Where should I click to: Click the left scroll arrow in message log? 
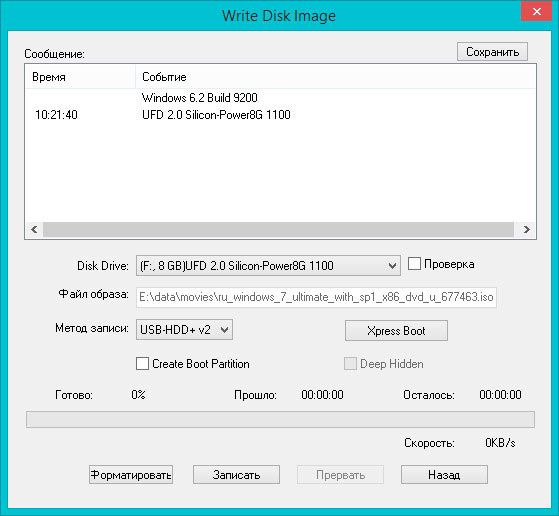coord(34,229)
